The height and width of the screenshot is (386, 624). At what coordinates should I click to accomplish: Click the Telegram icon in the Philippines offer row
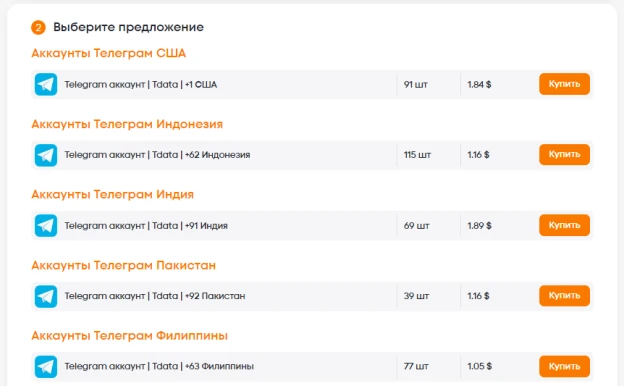(x=46, y=367)
